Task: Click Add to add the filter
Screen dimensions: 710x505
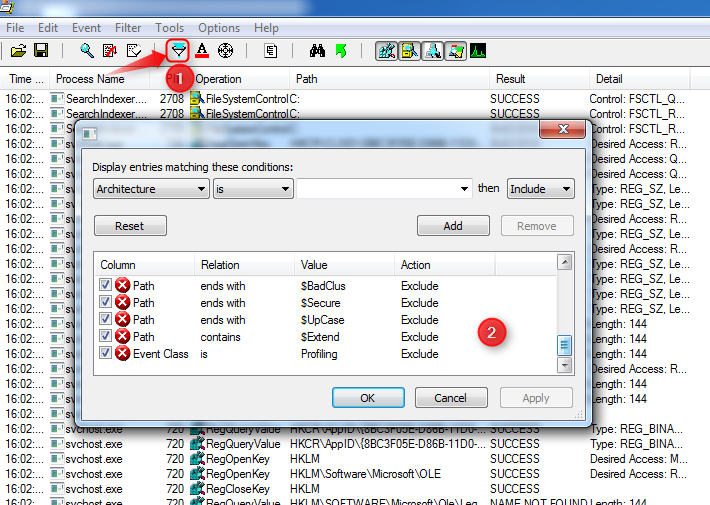Action: [453, 226]
